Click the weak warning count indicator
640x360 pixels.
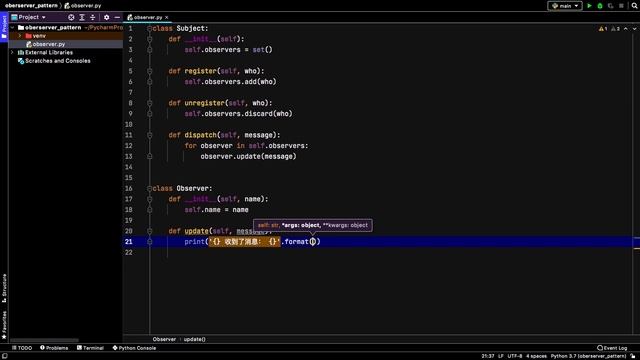click(x=615, y=29)
